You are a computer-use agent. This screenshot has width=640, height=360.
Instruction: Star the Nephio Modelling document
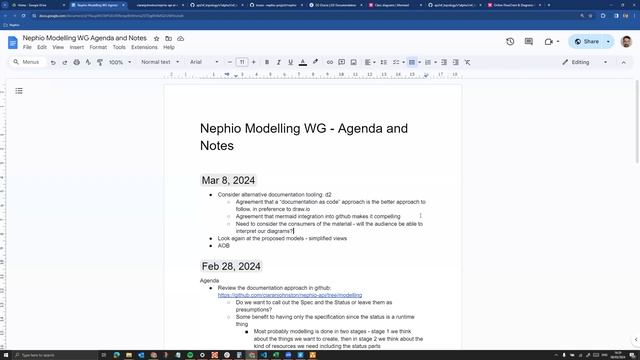click(x=156, y=38)
